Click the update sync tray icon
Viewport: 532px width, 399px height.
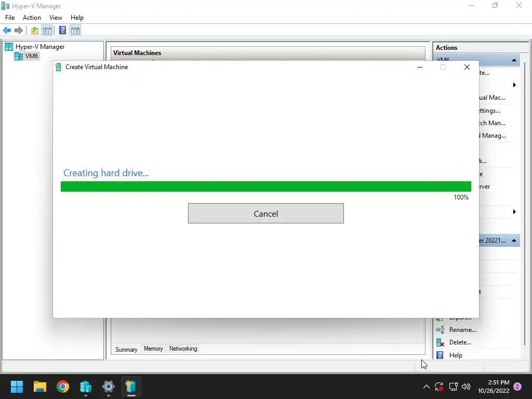coord(439,387)
